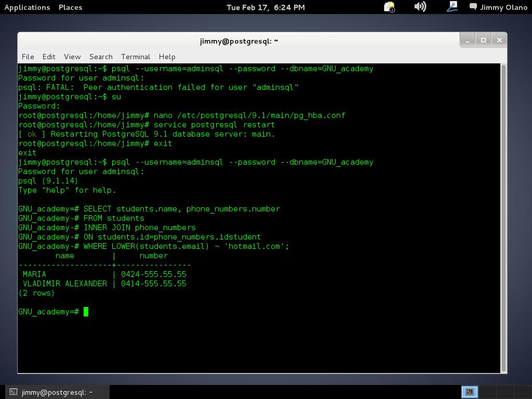Close the terminal window
Image resolution: width=532 pixels, height=399 pixels.
[x=499, y=40]
